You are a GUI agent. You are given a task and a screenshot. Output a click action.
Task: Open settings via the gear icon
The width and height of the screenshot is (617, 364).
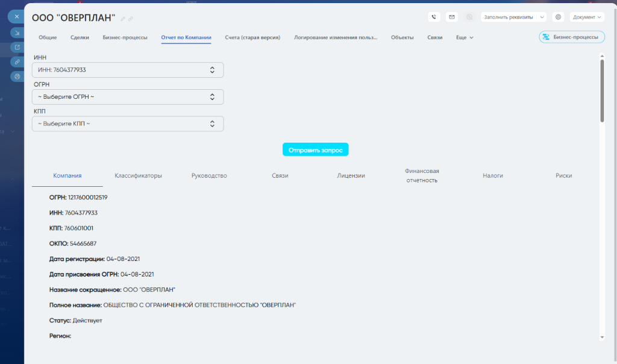558,17
